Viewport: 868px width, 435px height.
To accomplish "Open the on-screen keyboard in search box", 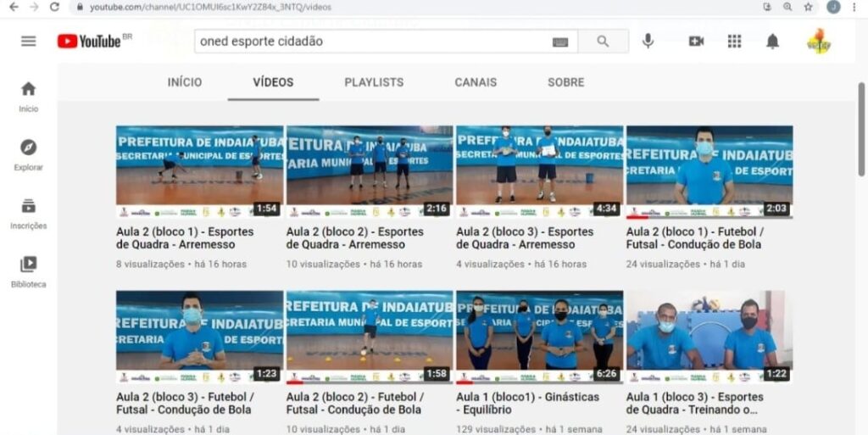I will click(560, 42).
